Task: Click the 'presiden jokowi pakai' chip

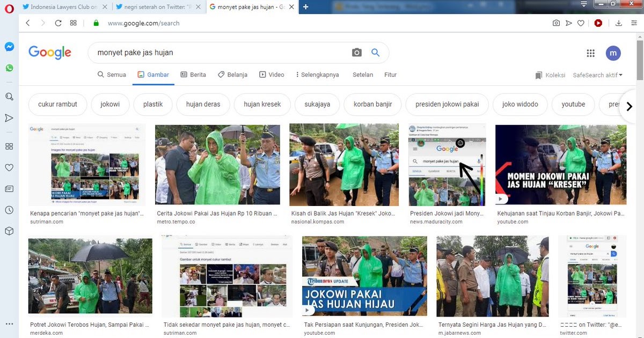Action: [x=447, y=104]
